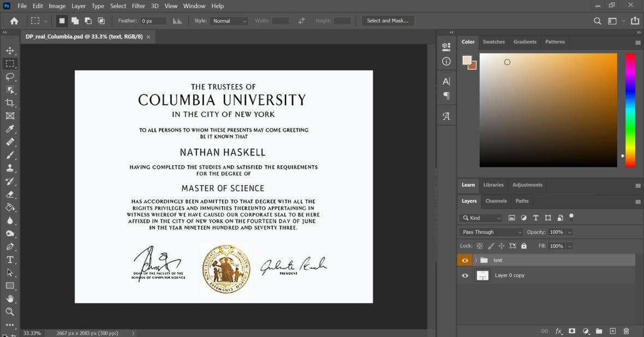Hide the Layer 0 copy layer
The image size is (644, 337).
465,275
